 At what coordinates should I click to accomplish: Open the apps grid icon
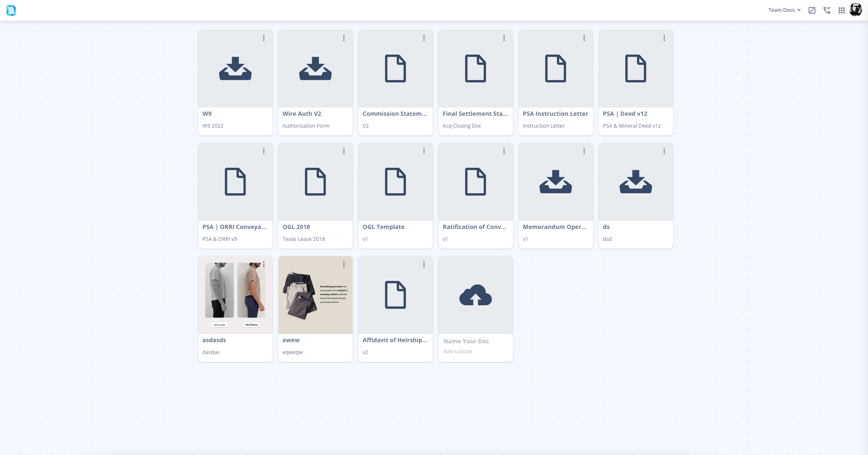click(841, 10)
